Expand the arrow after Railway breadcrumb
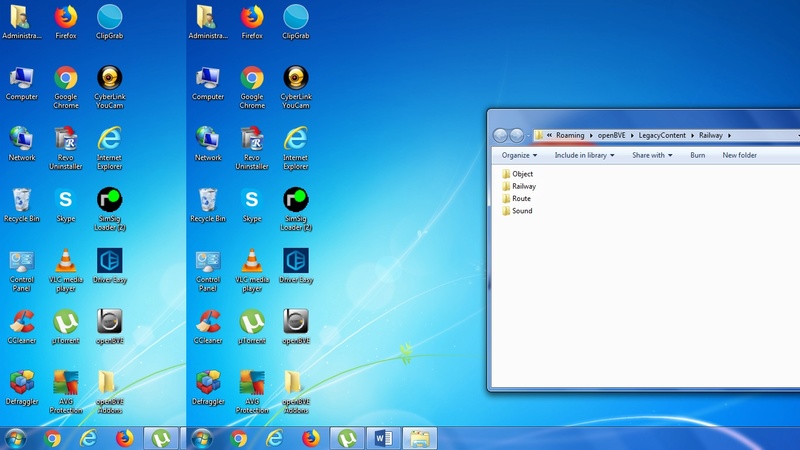 [730, 135]
